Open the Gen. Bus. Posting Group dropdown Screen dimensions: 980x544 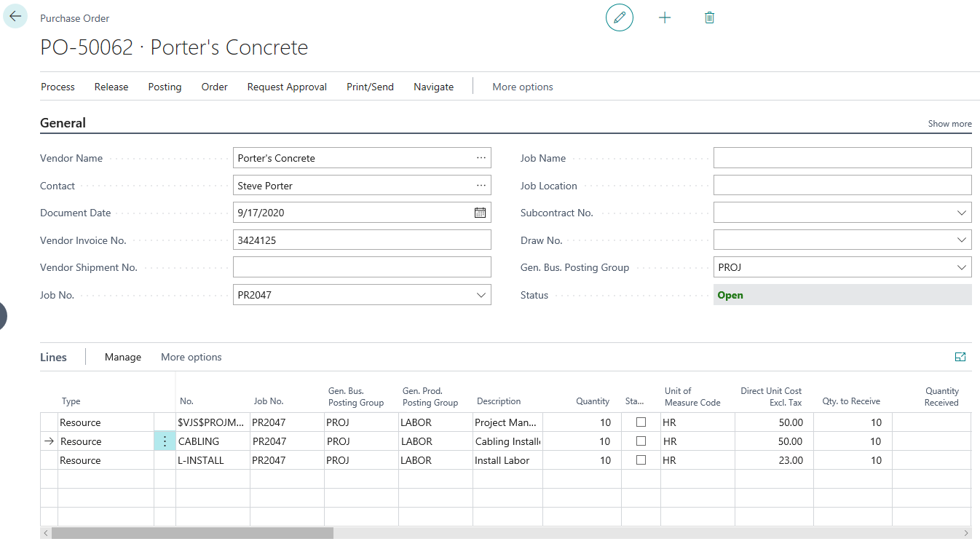(x=961, y=267)
